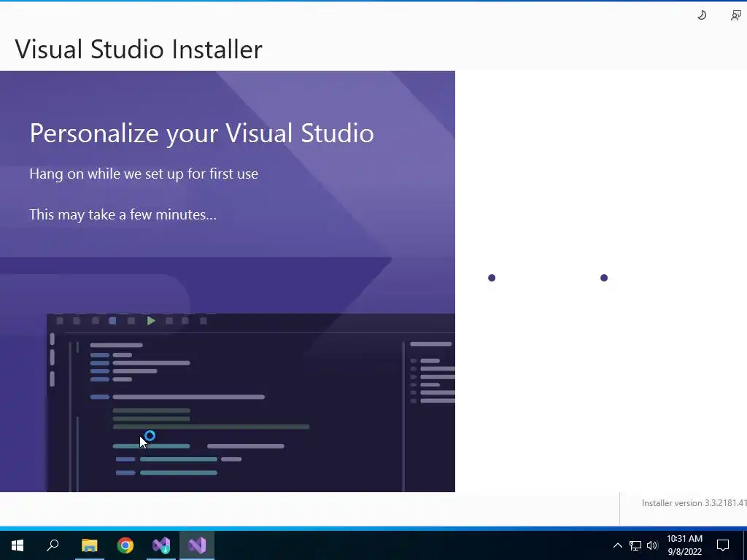The image size is (747, 560).
Task: Click the Visual Studio Installer title
Action: pos(139,49)
